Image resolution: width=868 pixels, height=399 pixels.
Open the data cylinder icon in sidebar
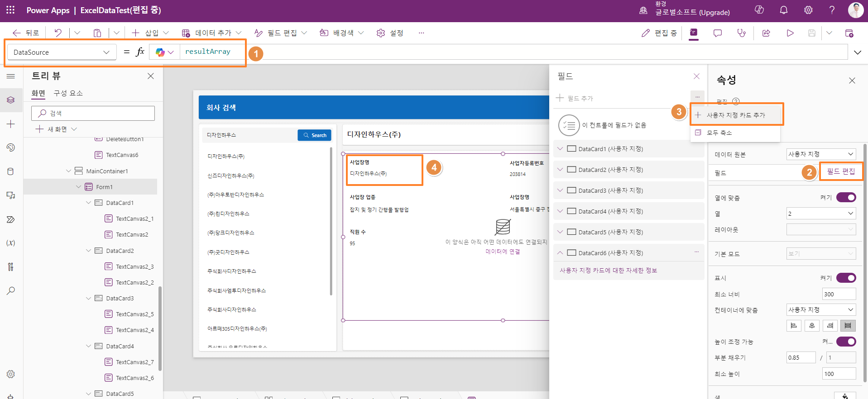tap(11, 171)
